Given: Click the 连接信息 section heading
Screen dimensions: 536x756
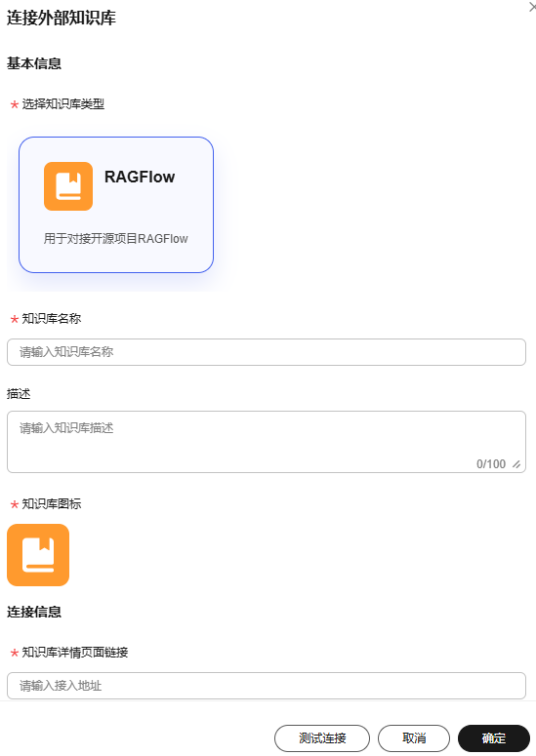Looking at the screenshot, I should click(34, 612).
